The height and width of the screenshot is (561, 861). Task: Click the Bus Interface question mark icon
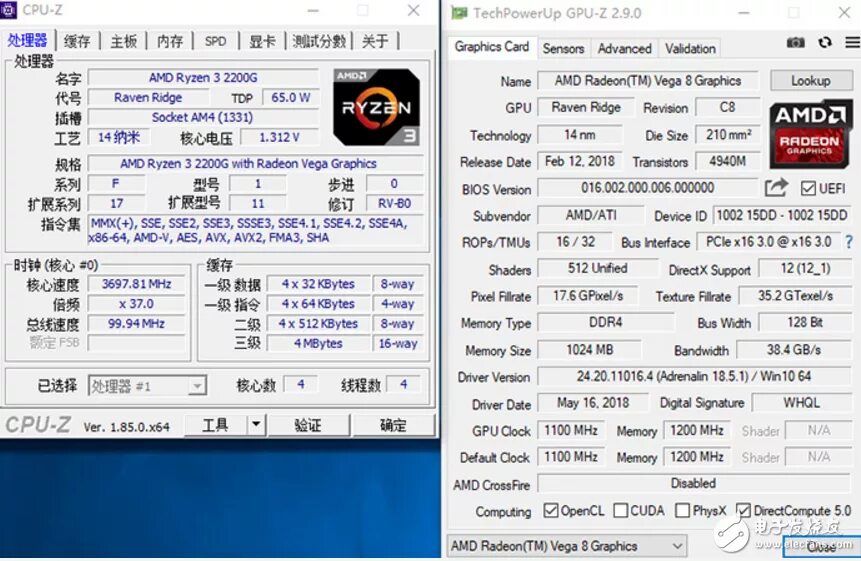(849, 242)
